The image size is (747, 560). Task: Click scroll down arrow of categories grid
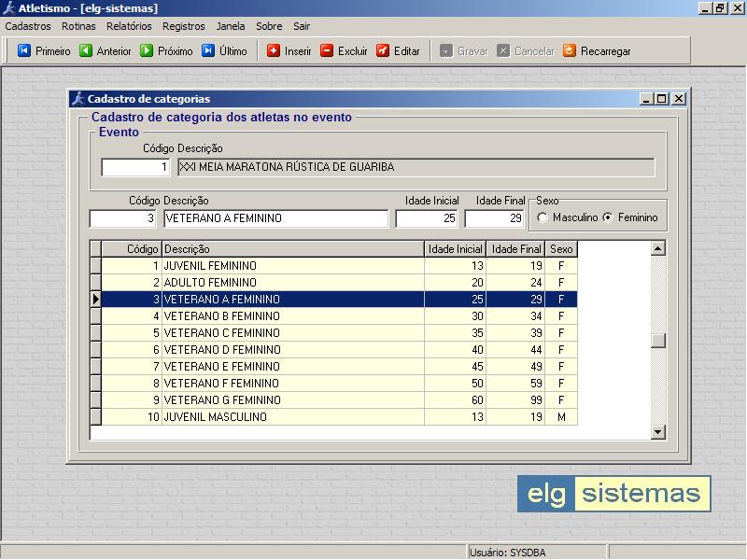click(x=658, y=432)
